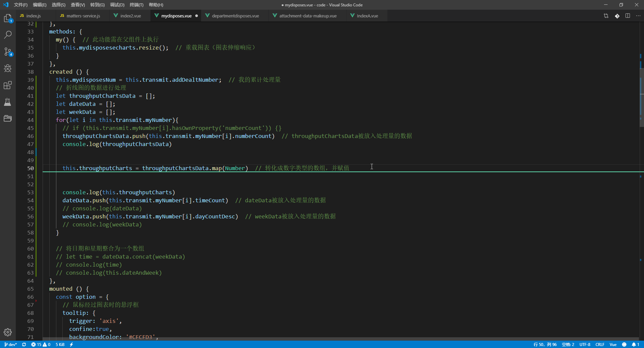The width and height of the screenshot is (644, 348).
Task: Open the 转到(G) menu
Action: (97, 5)
